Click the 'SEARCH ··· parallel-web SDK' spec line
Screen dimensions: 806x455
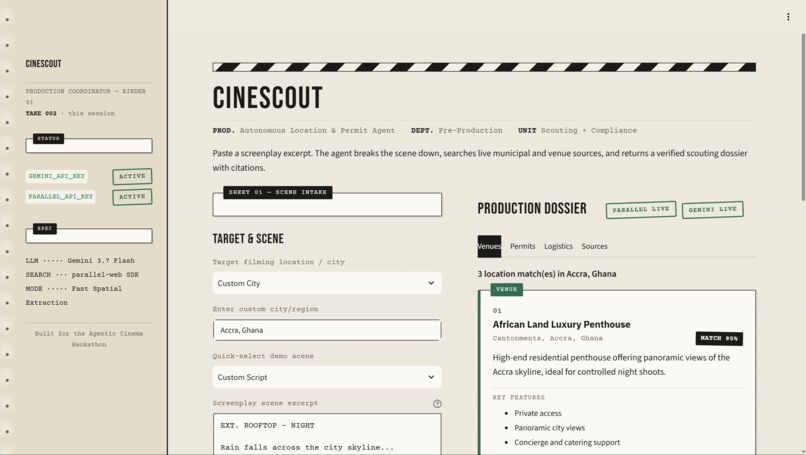[x=82, y=275]
